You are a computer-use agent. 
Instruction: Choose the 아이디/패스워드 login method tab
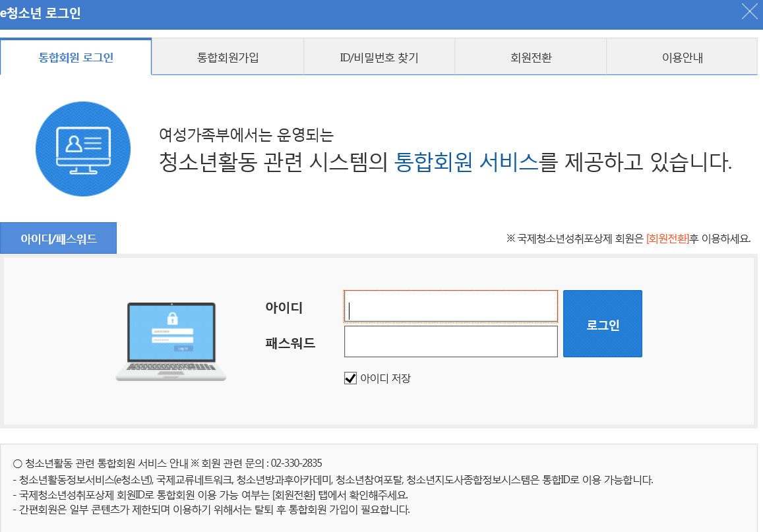pyautogui.click(x=59, y=238)
